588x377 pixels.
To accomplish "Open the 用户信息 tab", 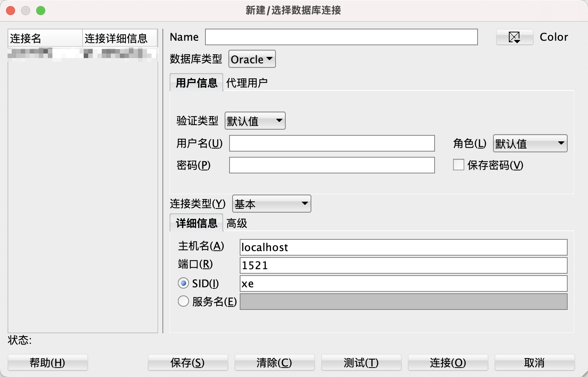I will click(196, 82).
